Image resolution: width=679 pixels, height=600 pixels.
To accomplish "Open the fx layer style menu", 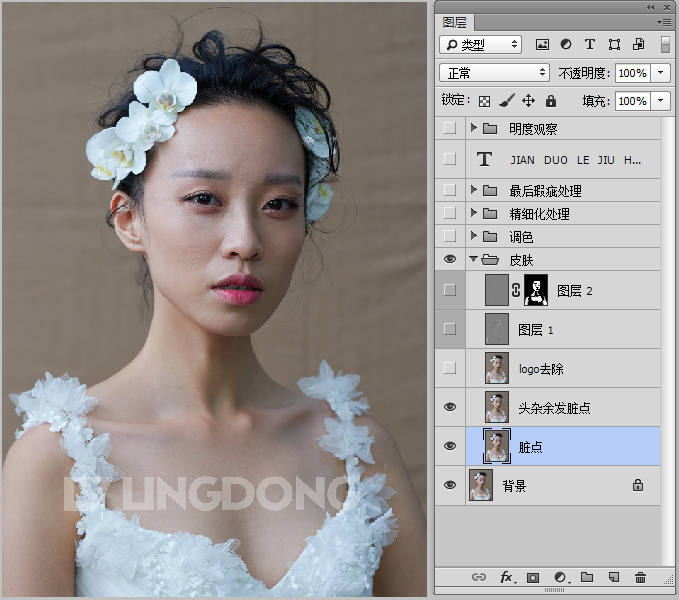I will tap(507, 577).
